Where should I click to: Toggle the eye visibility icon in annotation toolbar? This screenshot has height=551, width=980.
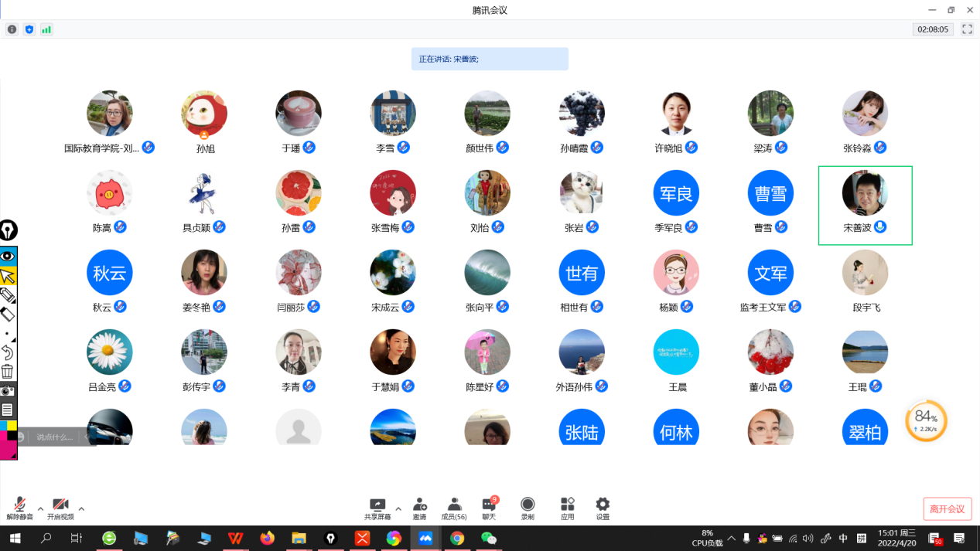[8, 257]
